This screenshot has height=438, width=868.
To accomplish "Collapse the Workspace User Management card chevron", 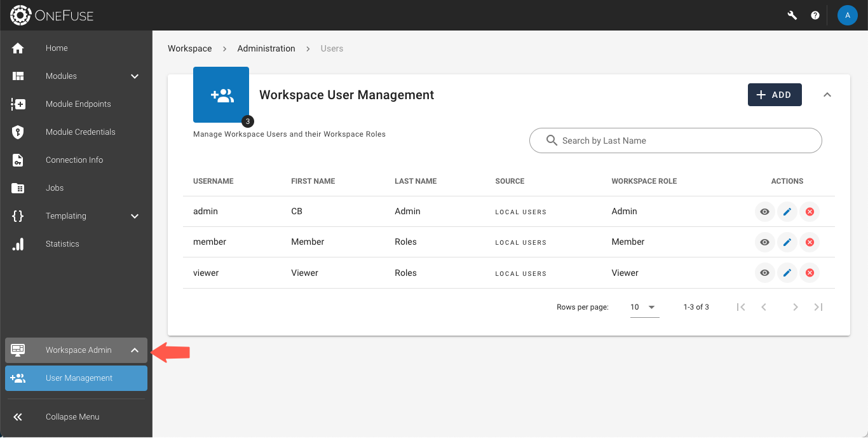I will 827,95.
